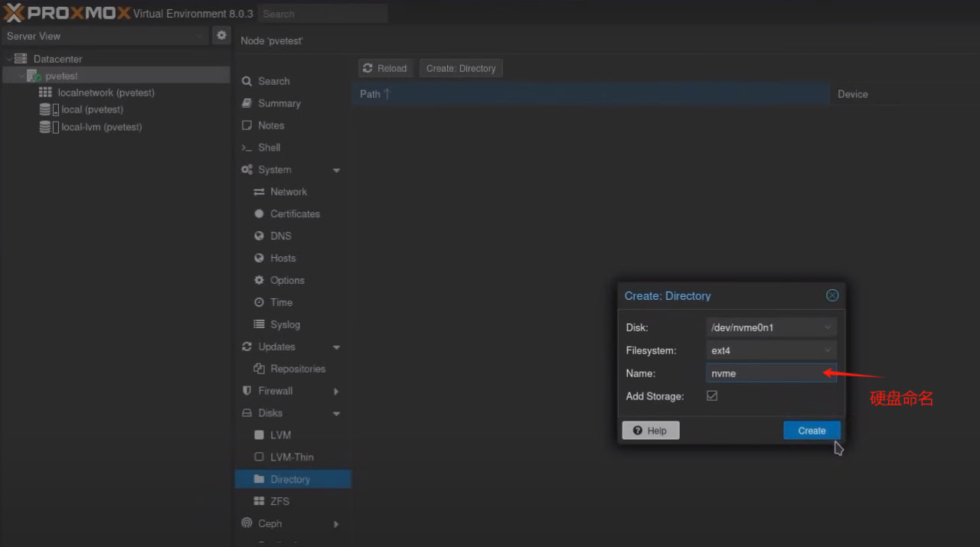Uncheck the Add Storage checkbox

click(712, 396)
